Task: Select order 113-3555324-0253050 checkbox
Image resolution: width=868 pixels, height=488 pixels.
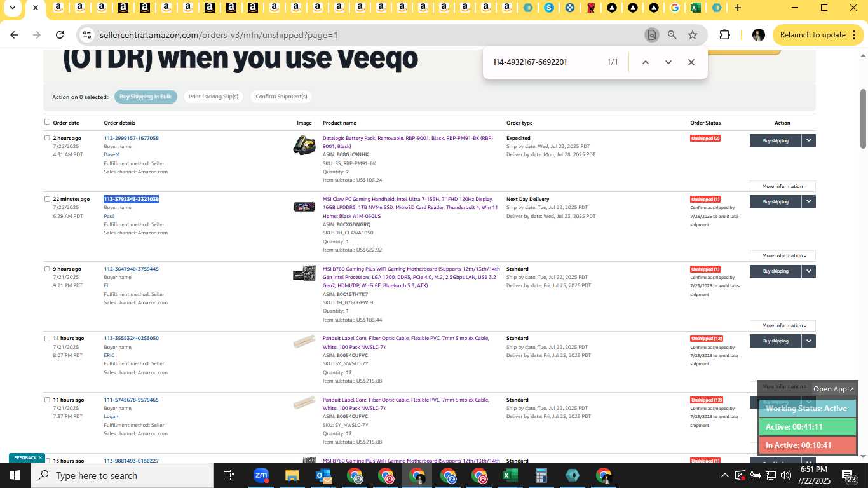Action: [47, 338]
